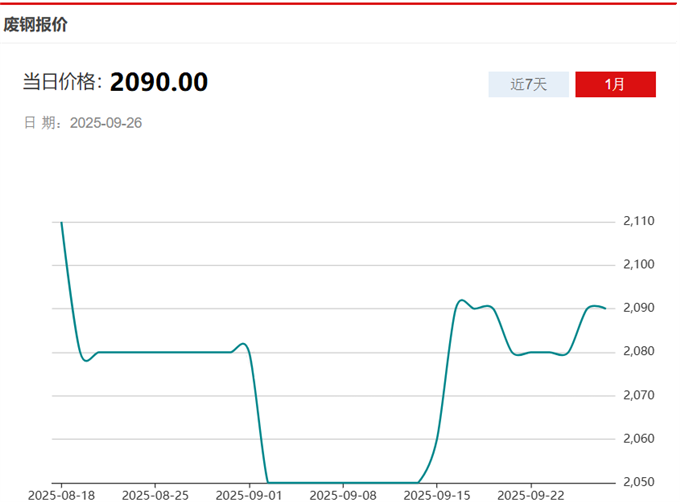Click the 2,110 y-axis value label
The width and height of the screenshot is (680, 502).
point(638,221)
